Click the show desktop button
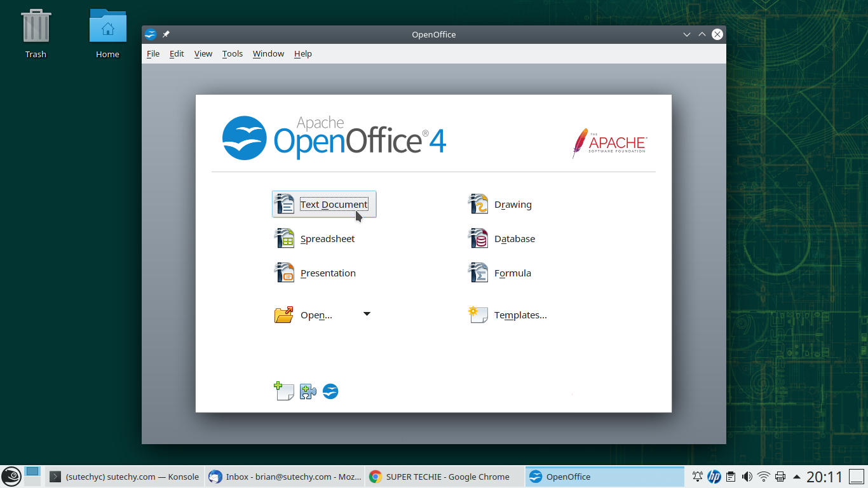The width and height of the screenshot is (868, 488). [857, 477]
